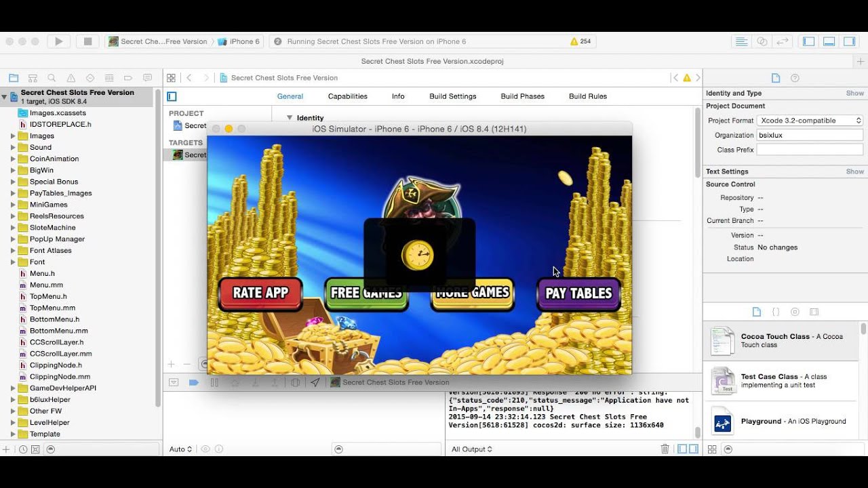Select Object library circle icon
The height and width of the screenshot is (488, 868).
click(x=795, y=312)
